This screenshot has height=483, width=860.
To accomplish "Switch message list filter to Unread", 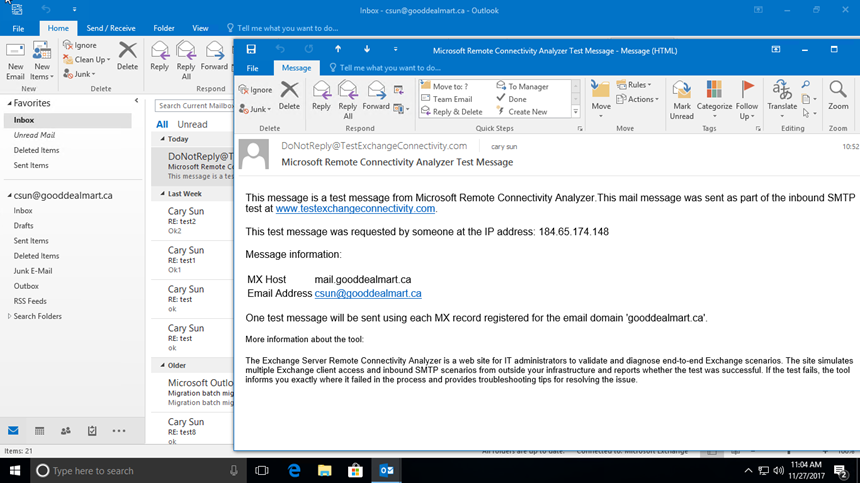I will [192, 125].
